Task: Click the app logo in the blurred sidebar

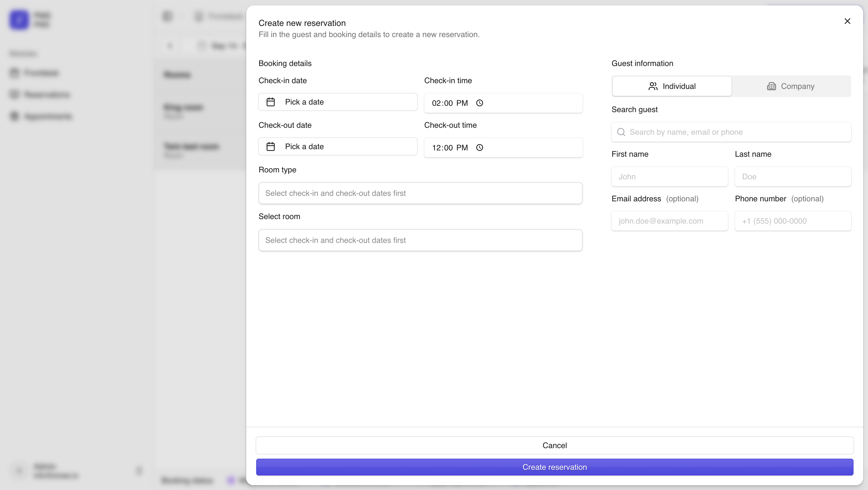Action: [x=19, y=20]
